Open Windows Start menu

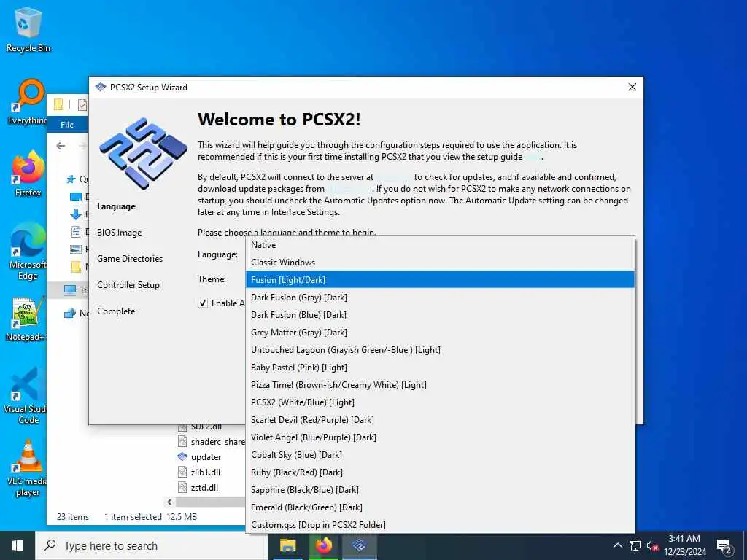click(18, 545)
